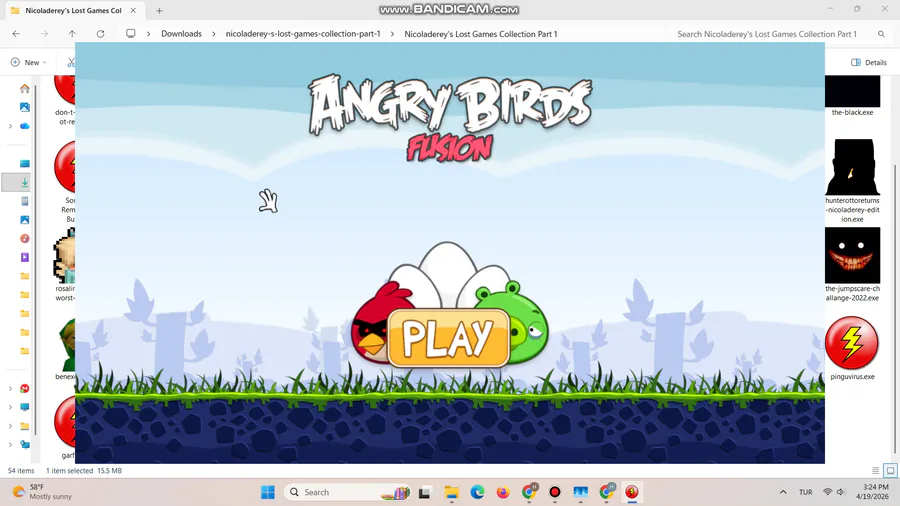Close the Nicoladerey's Lost Games Col tab

tap(133, 10)
